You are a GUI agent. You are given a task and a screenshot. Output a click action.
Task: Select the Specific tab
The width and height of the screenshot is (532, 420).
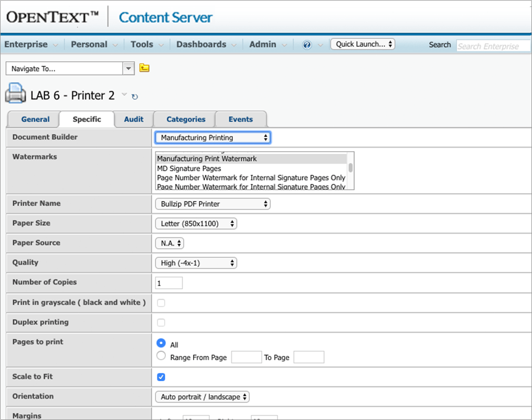(x=87, y=119)
